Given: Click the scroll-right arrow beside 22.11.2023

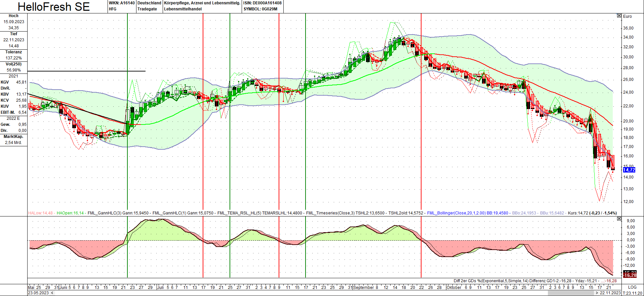Looking at the screenshot, I should (x=597, y=293).
